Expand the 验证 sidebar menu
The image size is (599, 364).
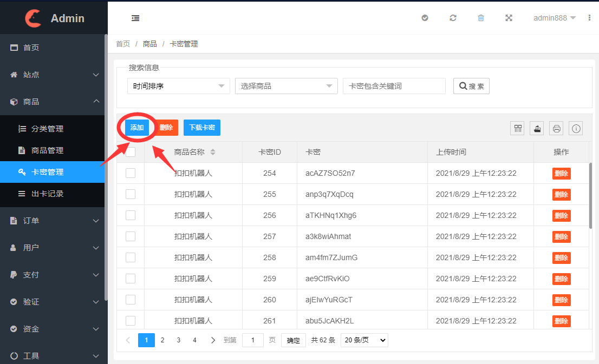coord(53,302)
